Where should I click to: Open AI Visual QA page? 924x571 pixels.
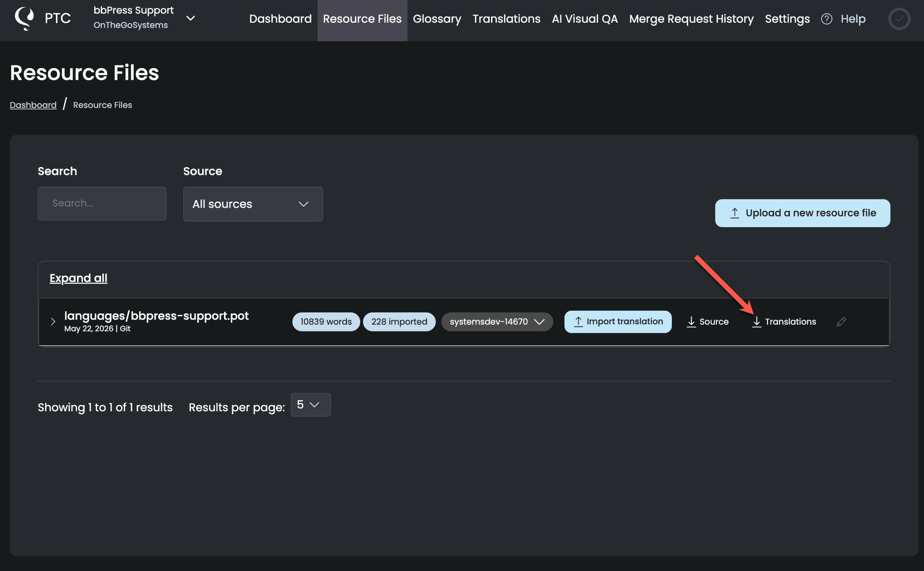point(585,19)
